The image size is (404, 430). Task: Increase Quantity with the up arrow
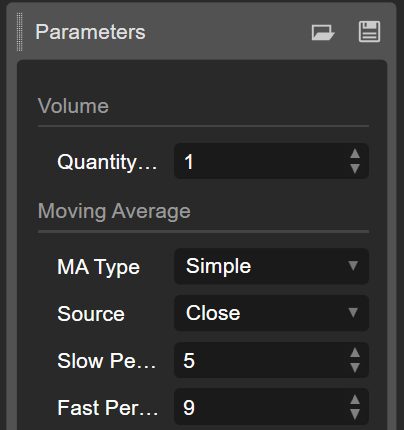355,154
